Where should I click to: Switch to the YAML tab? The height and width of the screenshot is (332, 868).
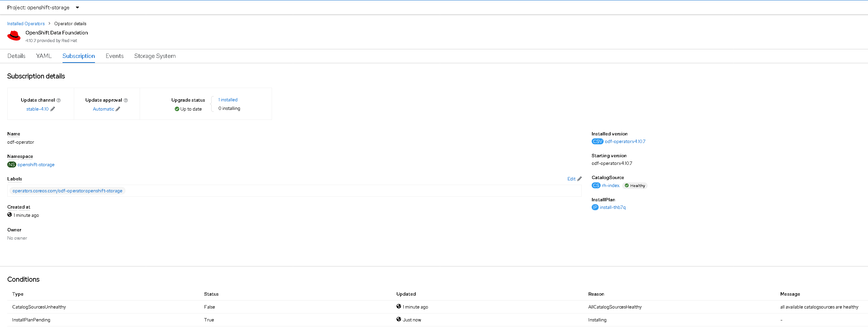(43, 56)
